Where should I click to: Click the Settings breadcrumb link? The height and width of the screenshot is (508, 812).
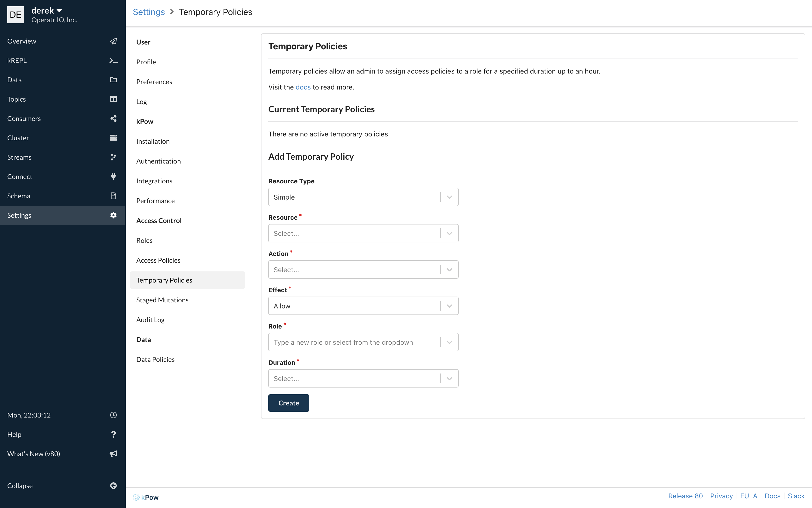(x=149, y=12)
